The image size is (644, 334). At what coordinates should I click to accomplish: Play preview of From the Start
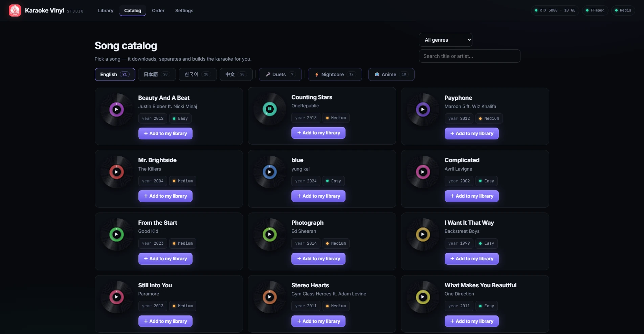click(x=116, y=234)
